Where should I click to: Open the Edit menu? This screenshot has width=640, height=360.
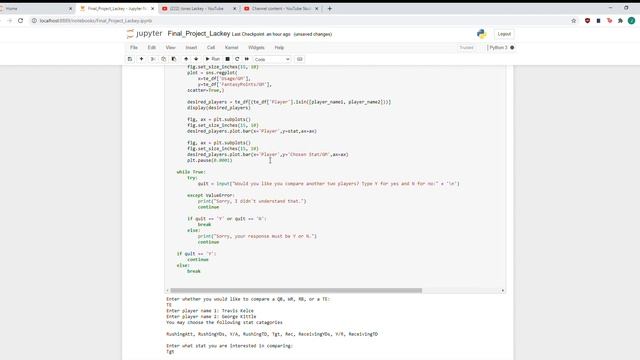click(x=151, y=48)
